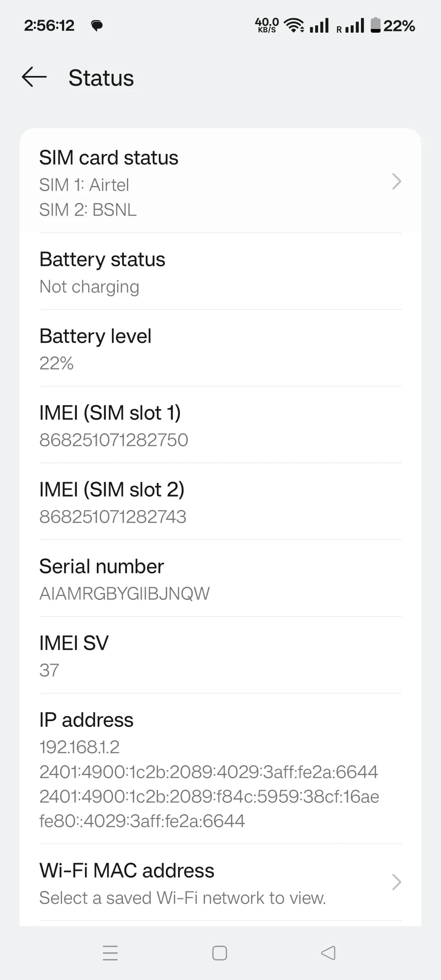This screenshot has width=441, height=980.
Task: Tap IMEI (SIM slot 2) number
Action: [113, 517]
